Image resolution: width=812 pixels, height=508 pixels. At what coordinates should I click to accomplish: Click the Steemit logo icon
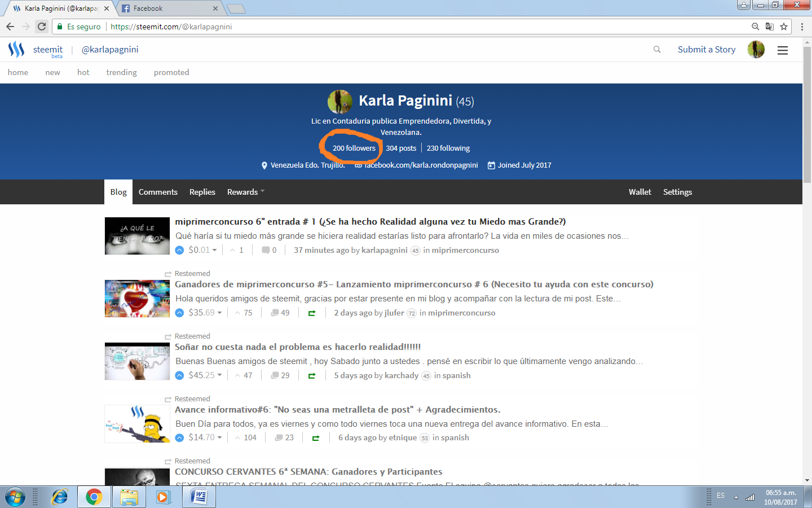coord(16,50)
